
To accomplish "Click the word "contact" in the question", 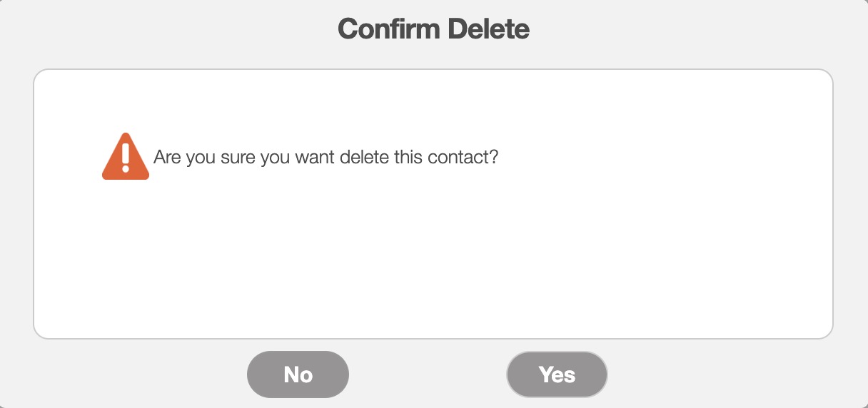I will (x=457, y=157).
